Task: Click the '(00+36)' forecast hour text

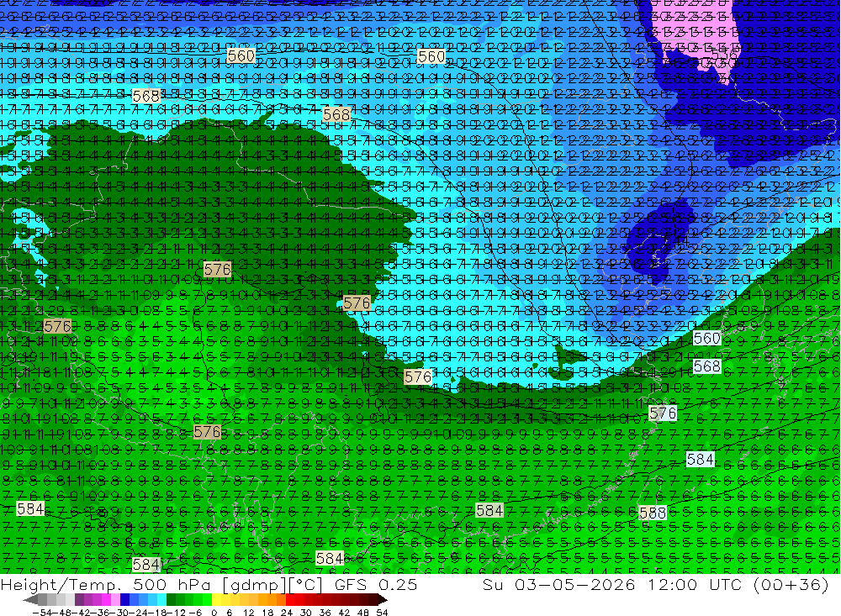Action: pyautogui.click(x=791, y=585)
